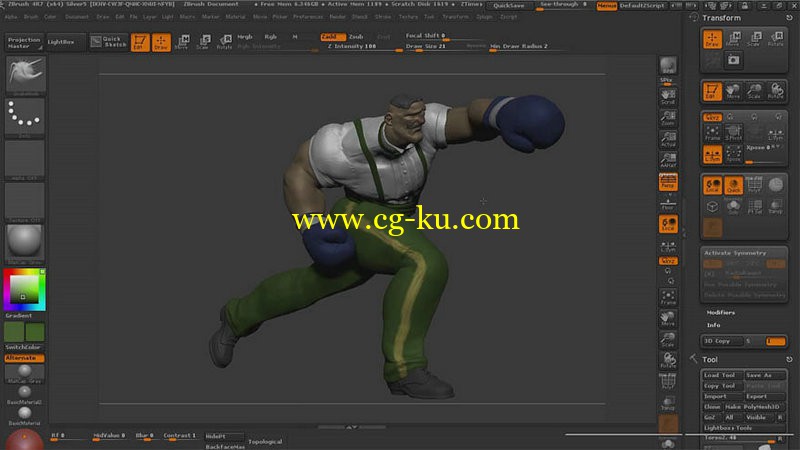Click Frame icon in right shelf
The height and width of the screenshot is (450, 800).
[x=668, y=297]
